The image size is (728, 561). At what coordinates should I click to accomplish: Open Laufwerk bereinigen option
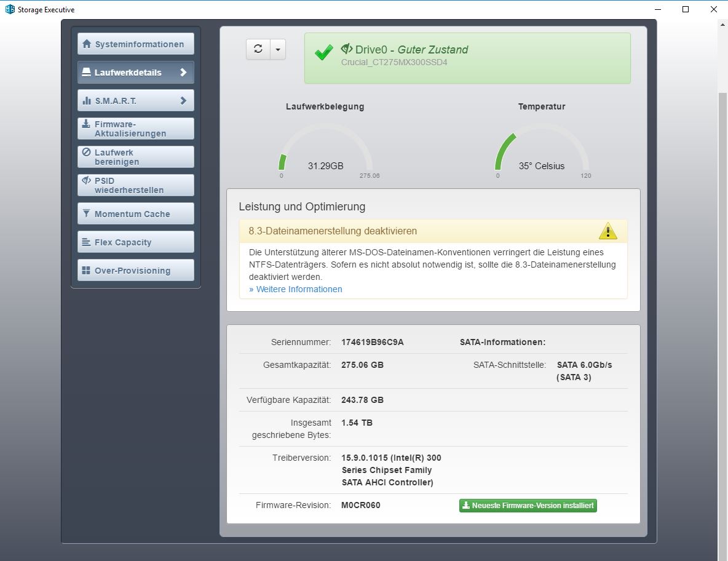[135, 157]
